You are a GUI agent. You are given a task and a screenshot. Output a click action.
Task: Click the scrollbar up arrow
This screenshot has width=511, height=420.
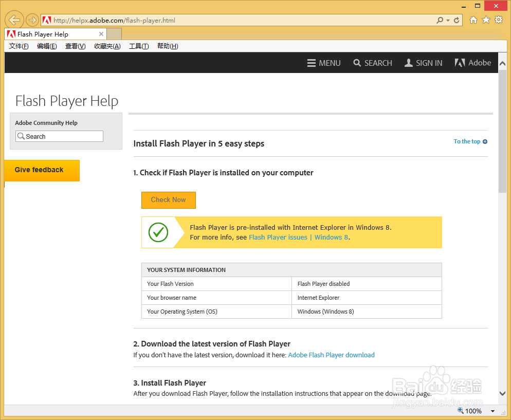click(x=502, y=64)
